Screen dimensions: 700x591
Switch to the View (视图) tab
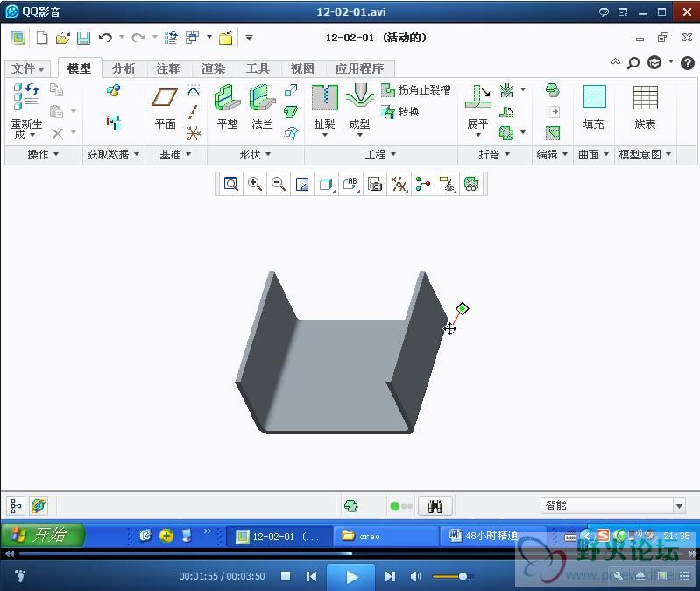pyautogui.click(x=302, y=68)
